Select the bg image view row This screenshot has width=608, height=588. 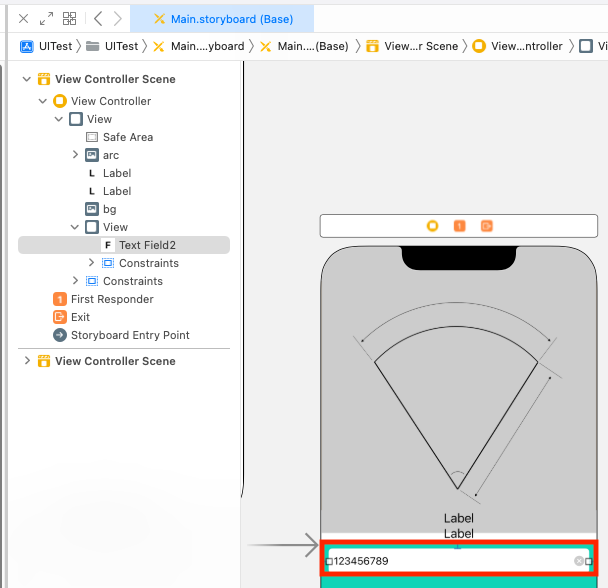[124, 209]
